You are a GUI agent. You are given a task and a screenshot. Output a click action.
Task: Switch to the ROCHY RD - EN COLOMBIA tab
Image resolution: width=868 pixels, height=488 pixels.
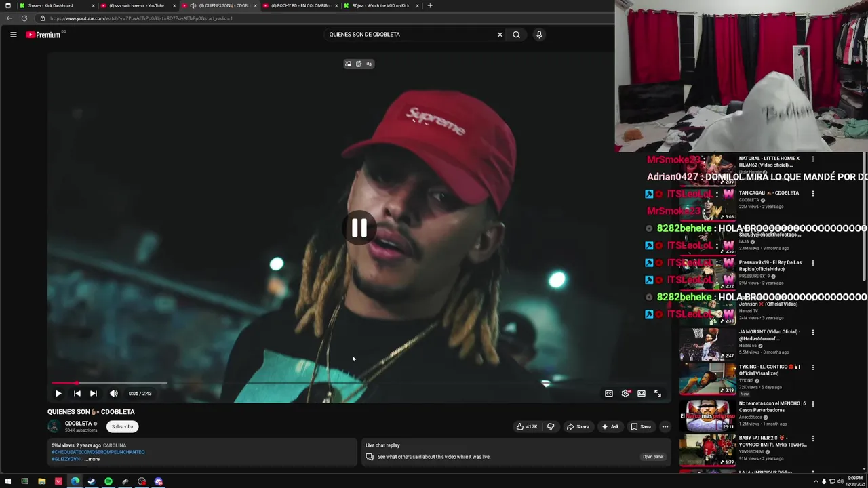(301, 5)
